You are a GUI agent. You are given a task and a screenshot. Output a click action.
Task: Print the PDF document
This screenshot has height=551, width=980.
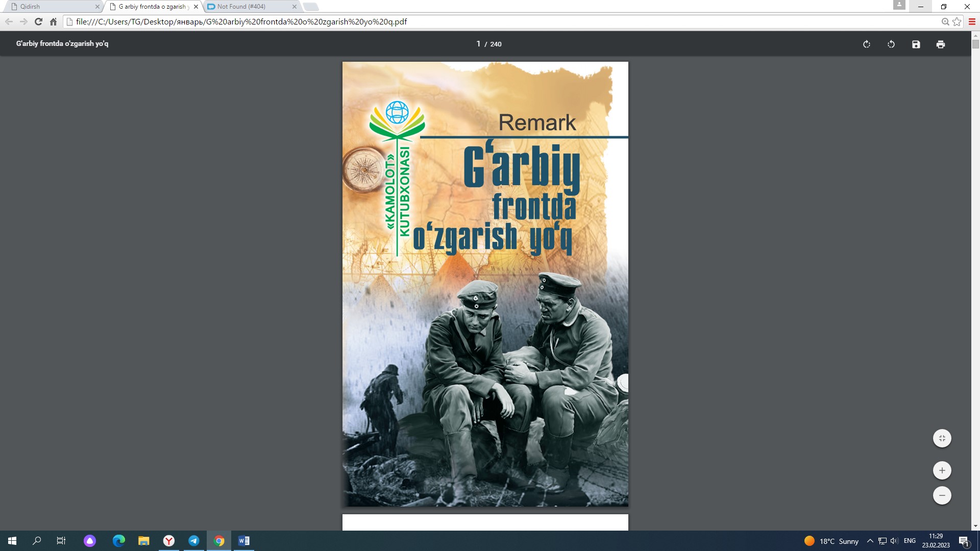(941, 44)
